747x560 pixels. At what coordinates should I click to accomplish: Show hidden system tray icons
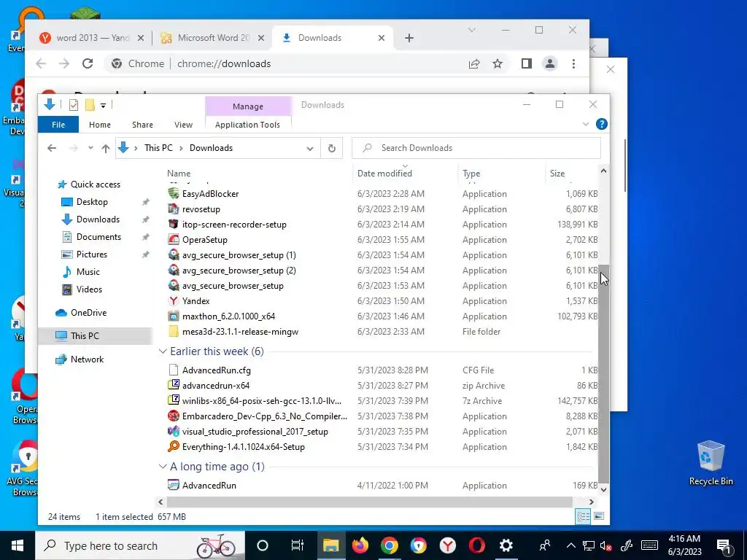click(570, 545)
